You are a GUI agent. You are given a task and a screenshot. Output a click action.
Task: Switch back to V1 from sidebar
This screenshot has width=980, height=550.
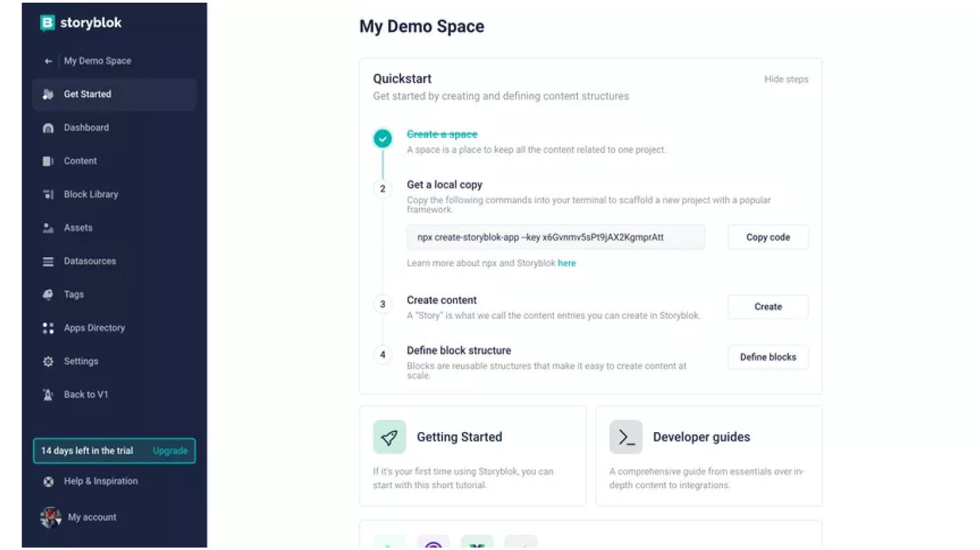(x=85, y=395)
